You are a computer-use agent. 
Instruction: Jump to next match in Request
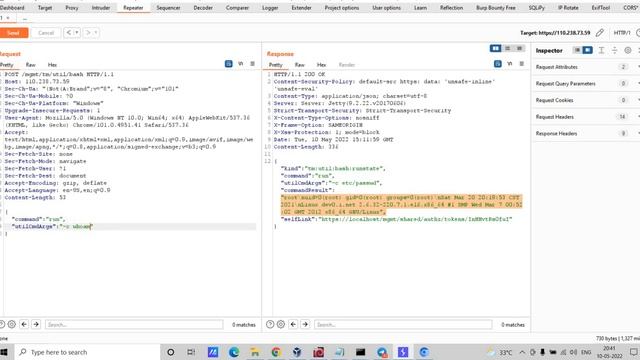(x=36, y=324)
